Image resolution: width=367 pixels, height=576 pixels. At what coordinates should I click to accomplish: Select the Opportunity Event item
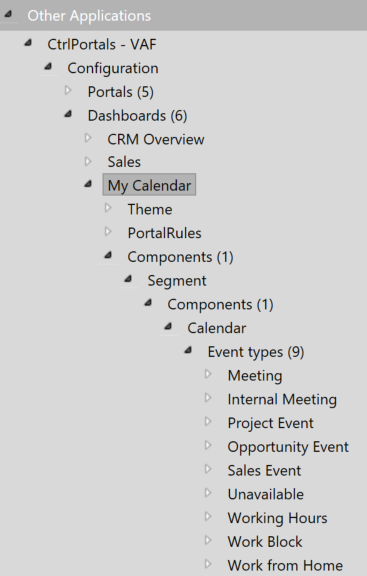[288, 447]
